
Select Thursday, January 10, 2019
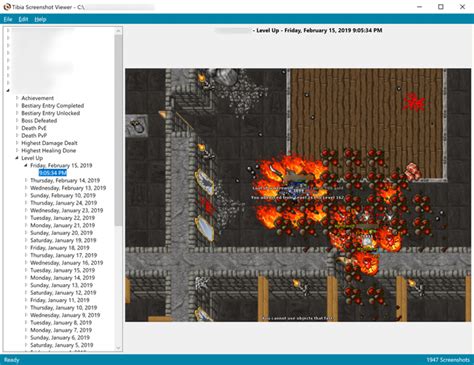pos(64,308)
